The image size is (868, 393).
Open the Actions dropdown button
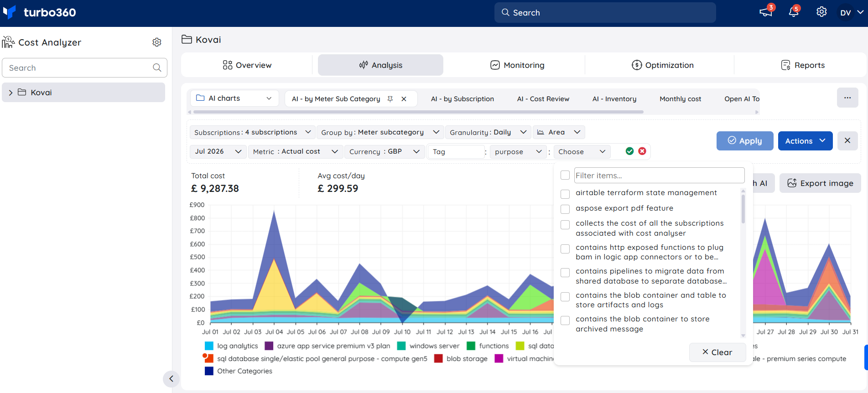coord(805,141)
